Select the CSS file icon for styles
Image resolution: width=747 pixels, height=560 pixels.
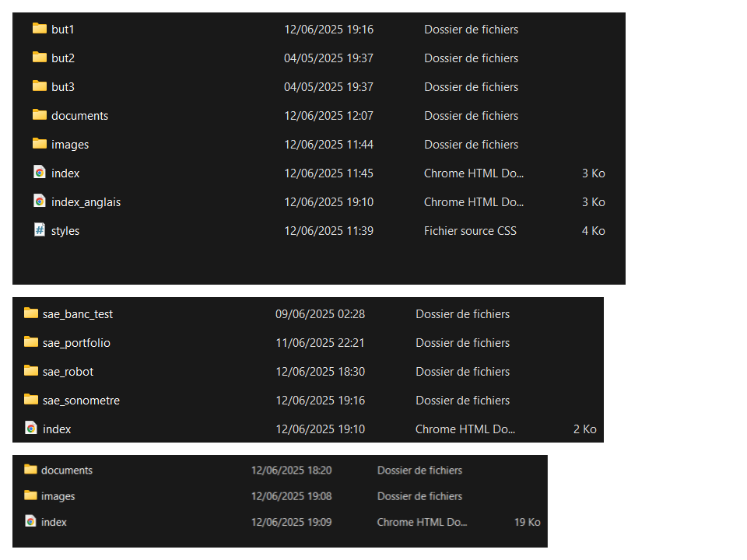pyautogui.click(x=40, y=230)
